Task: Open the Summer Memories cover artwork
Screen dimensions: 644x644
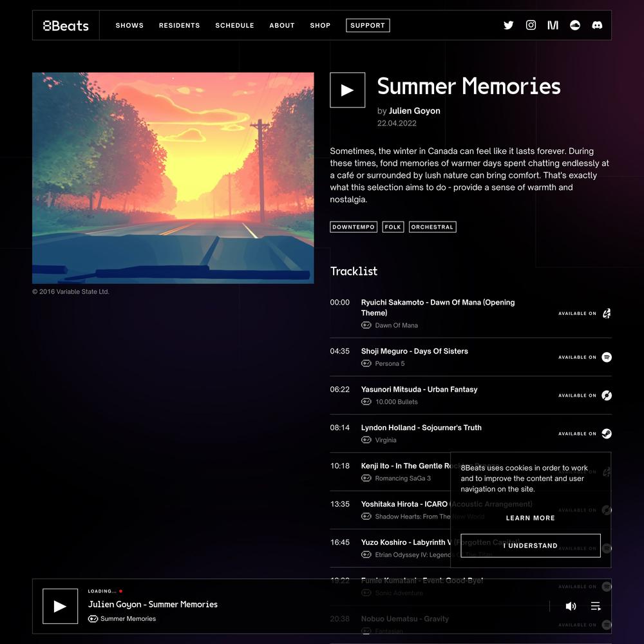Action: pos(173,178)
